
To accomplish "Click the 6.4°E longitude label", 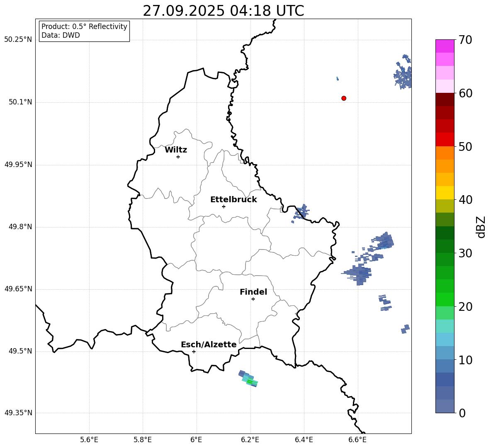I will (304, 440).
